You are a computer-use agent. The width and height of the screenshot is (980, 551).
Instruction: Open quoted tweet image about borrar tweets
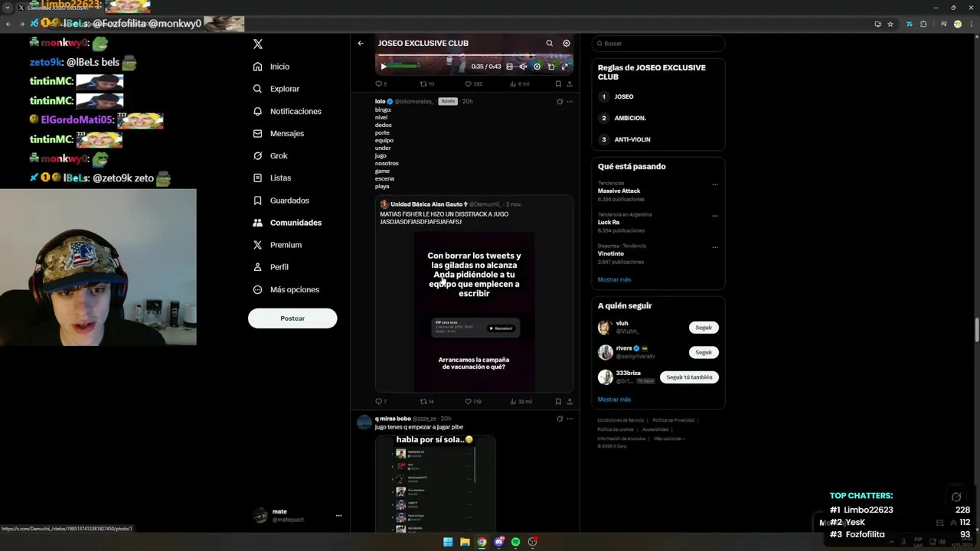click(x=474, y=311)
